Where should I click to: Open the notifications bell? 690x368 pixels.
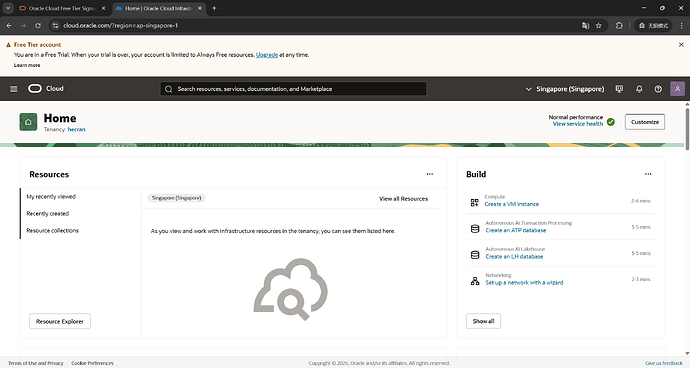point(639,89)
